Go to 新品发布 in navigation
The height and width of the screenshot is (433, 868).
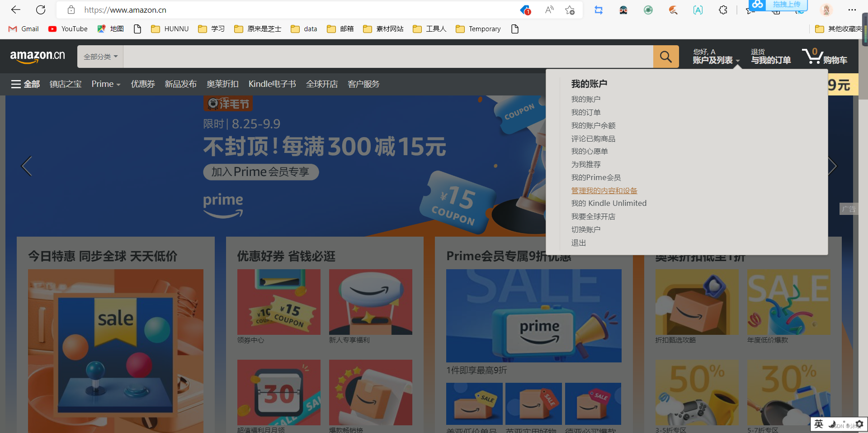(180, 84)
